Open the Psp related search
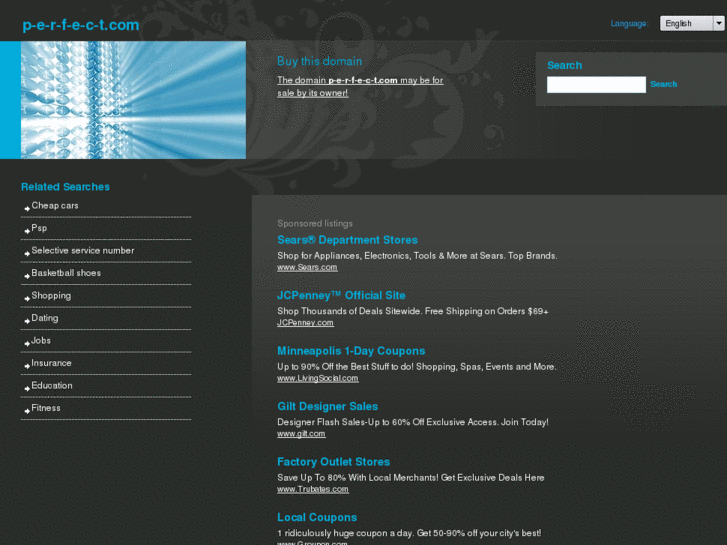This screenshot has height=545, width=727. [39, 228]
